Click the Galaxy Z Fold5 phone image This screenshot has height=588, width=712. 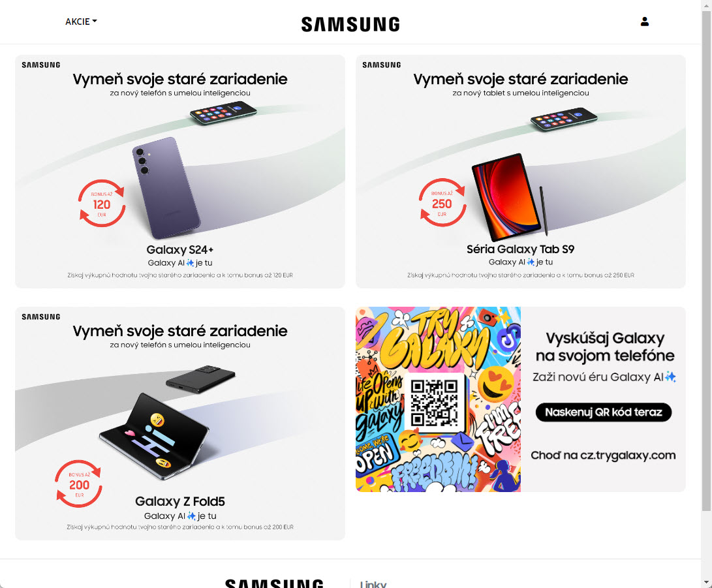click(x=154, y=437)
